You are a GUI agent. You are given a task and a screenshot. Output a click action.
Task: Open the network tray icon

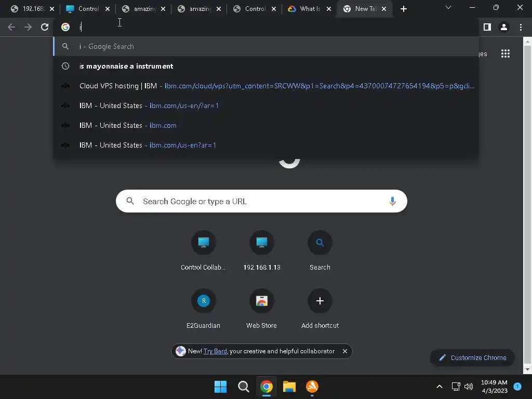[x=456, y=387]
